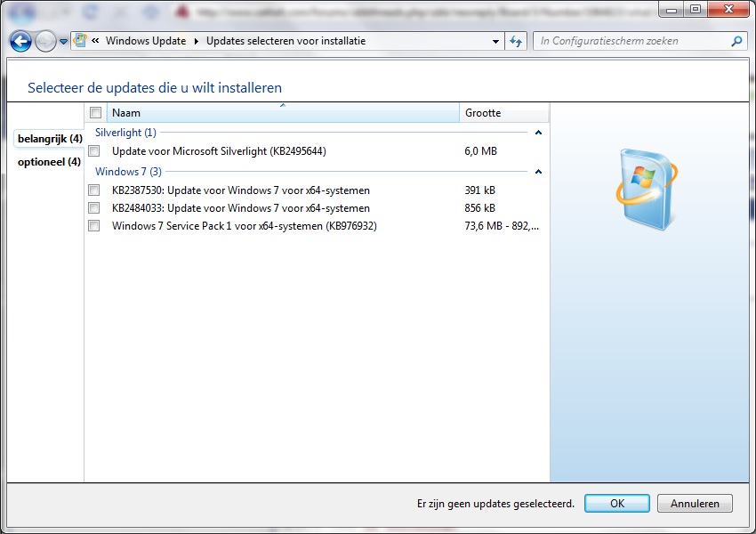The width and height of the screenshot is (756, 534).
Task: Click the forward navigation arrow
Action: [x=45, y=42]
